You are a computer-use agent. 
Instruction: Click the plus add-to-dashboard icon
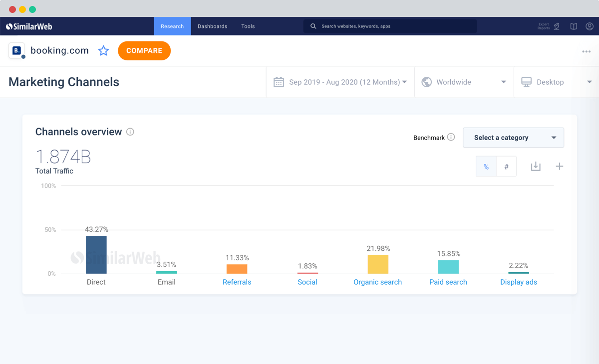tap(560, 167)
